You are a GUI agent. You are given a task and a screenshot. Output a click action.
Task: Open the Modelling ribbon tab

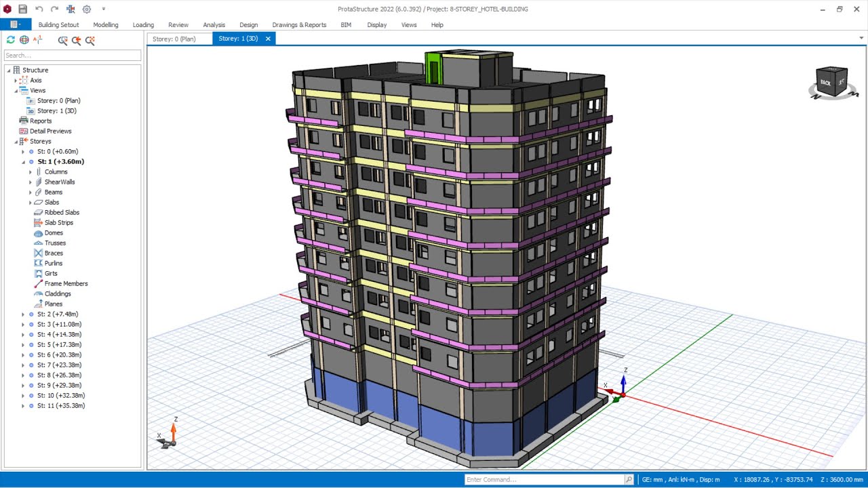(x=106, y=24)
